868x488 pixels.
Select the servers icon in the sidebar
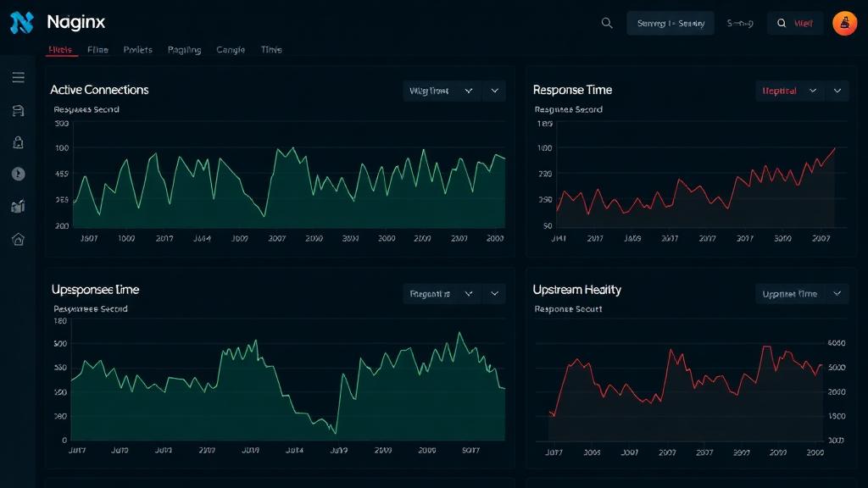19,110
